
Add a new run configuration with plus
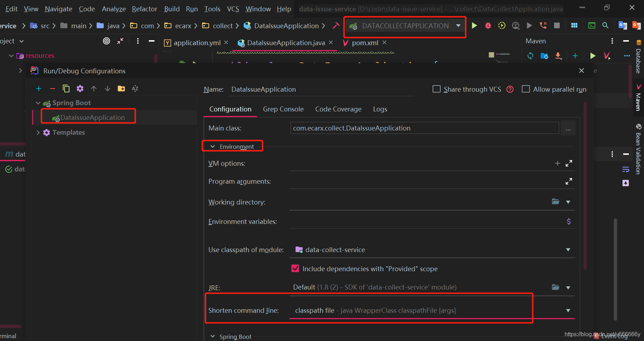pos(39,89)
